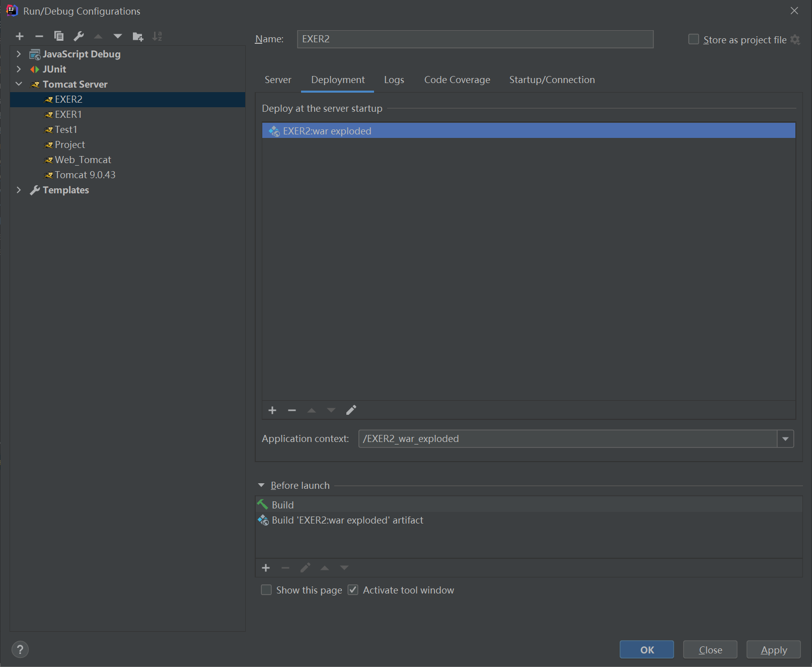This screenshot has width=812, height=667.
Task: Uncheck Activate tool window
Action: [x=353, y=590]
